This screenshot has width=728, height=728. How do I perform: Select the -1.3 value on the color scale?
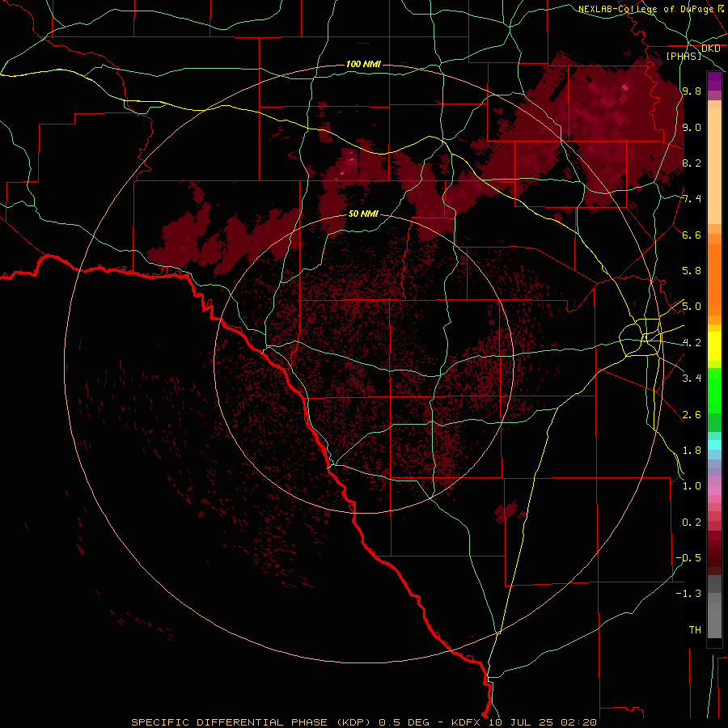click(x=688, y=594)
